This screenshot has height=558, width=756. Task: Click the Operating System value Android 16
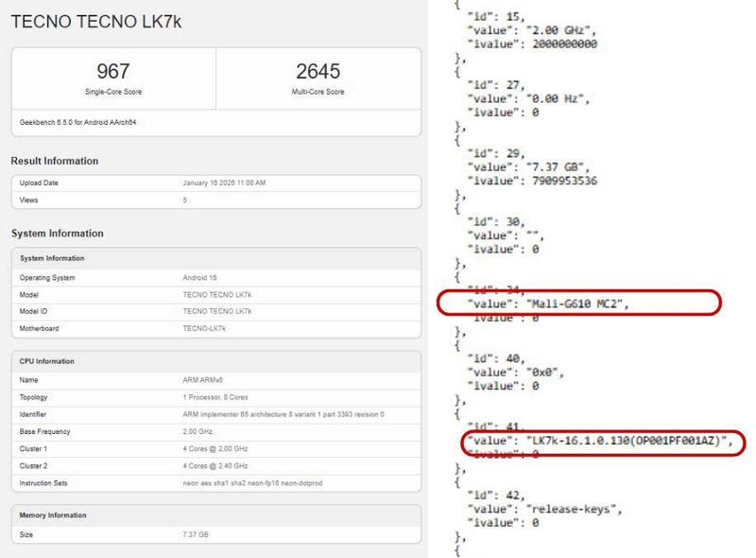(x=202, y=278)
